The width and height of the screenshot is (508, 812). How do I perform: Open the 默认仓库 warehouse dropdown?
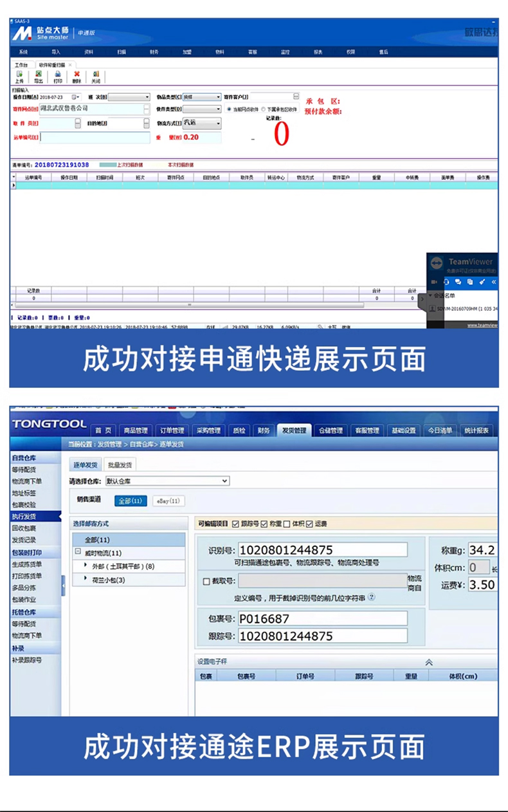224,481
